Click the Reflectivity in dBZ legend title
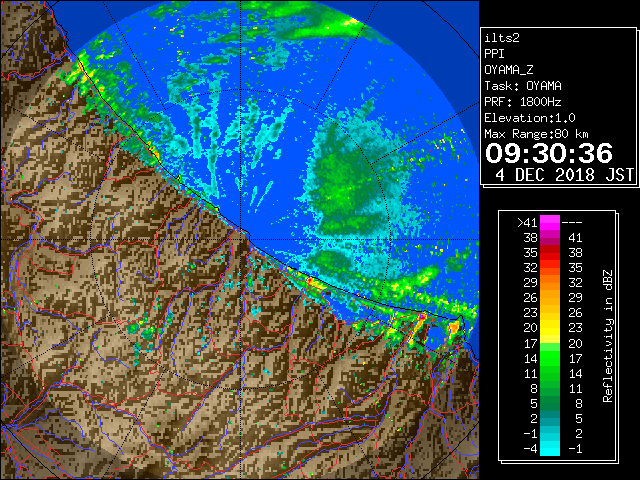640x480 pixels. [x=608, y=336]
